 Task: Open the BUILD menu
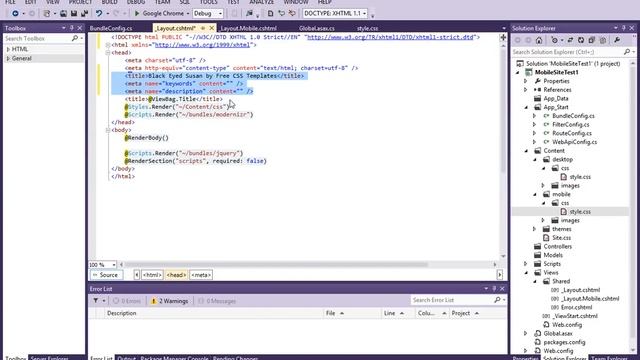point(109,2)
